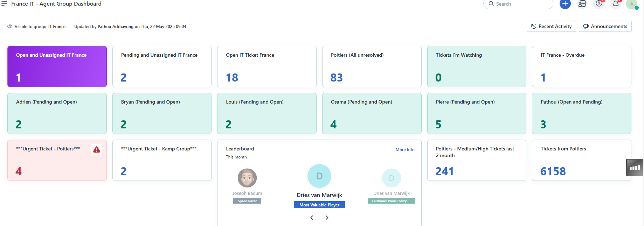This screenshot has width=644, height=226.
Task: Open the help question mark icon
Action: tap(599, 4)
